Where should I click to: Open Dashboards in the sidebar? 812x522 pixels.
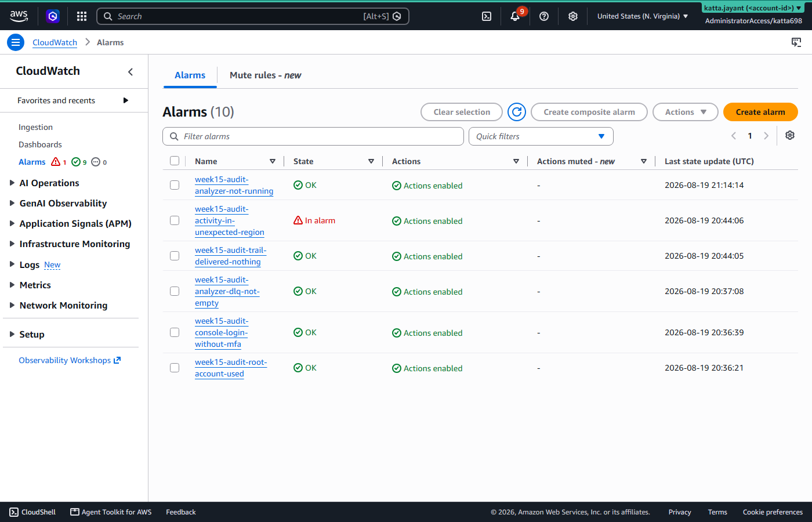click(x=40, y=144)
